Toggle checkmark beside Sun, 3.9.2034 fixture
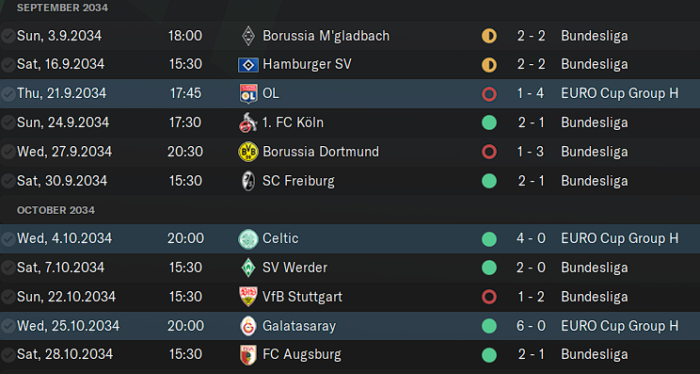Image resolution: width=700 pixels, height=374 pixels. (8, 36)
